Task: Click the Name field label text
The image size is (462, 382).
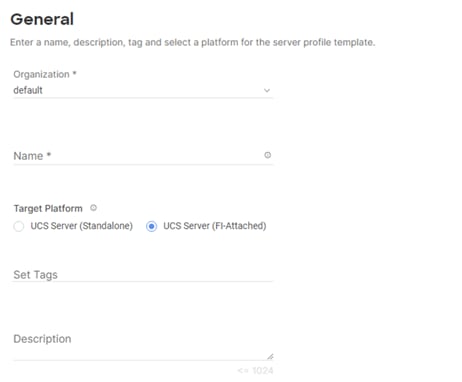Action: 28,156
